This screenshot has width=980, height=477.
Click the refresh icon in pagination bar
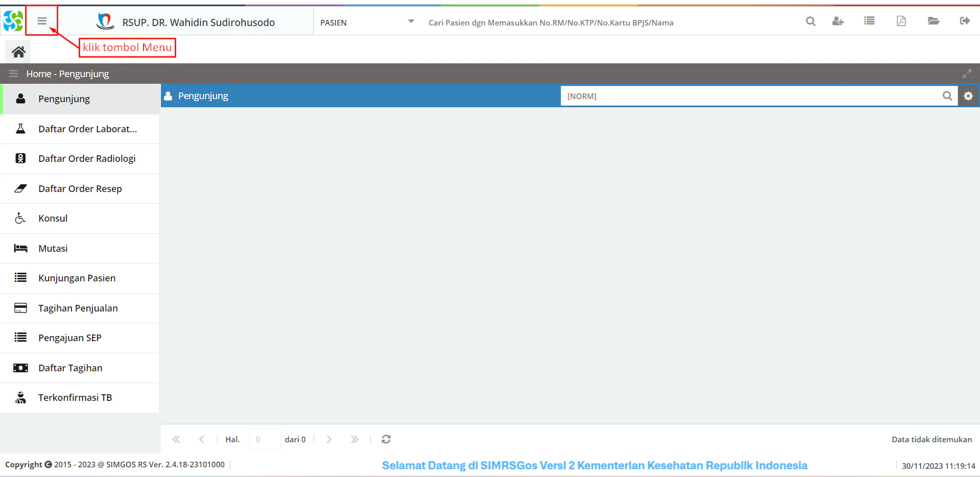pyautogui.click(x=386, y=439)
